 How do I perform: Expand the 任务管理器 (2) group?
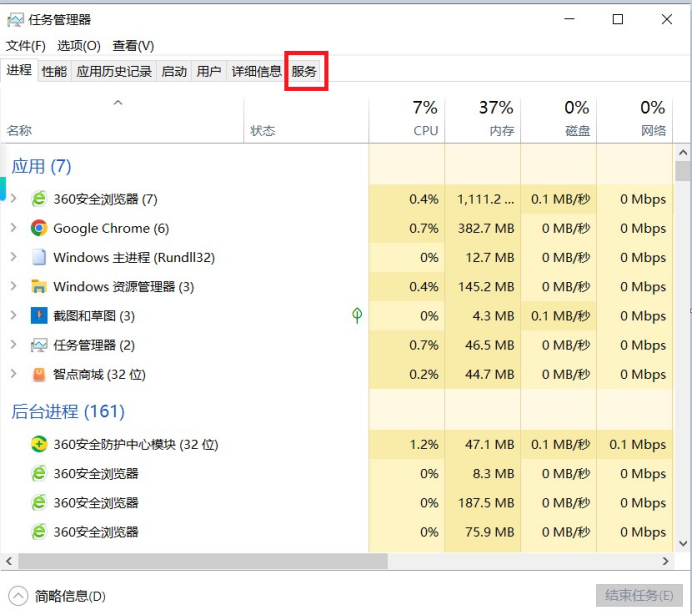[x=14, y=345]
